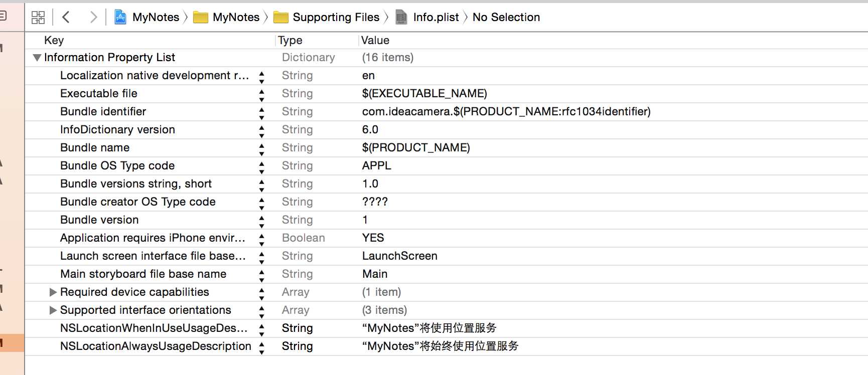This screenshot has height=375, width=868.
Task: Select the Bundle creator OS Type code key
Action: 138,202
